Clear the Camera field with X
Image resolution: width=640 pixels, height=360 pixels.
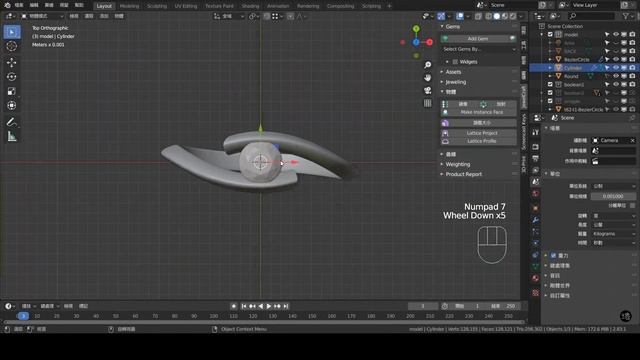coord(632,140)
